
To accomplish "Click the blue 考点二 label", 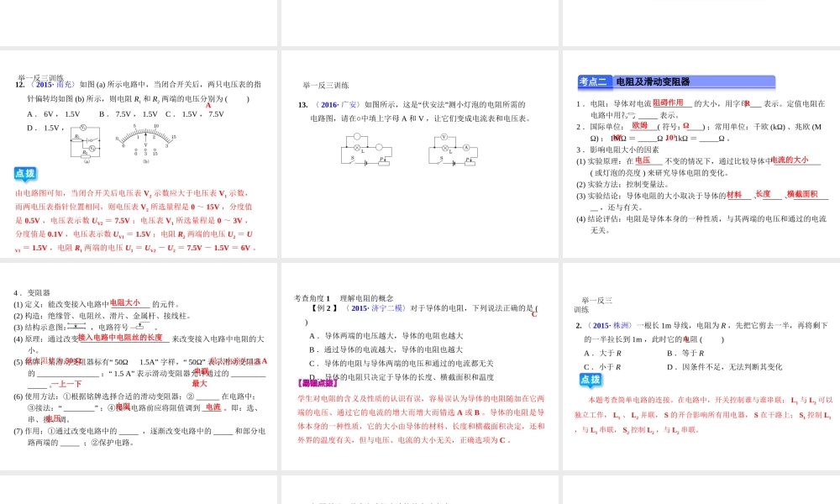I will [593, 82].
